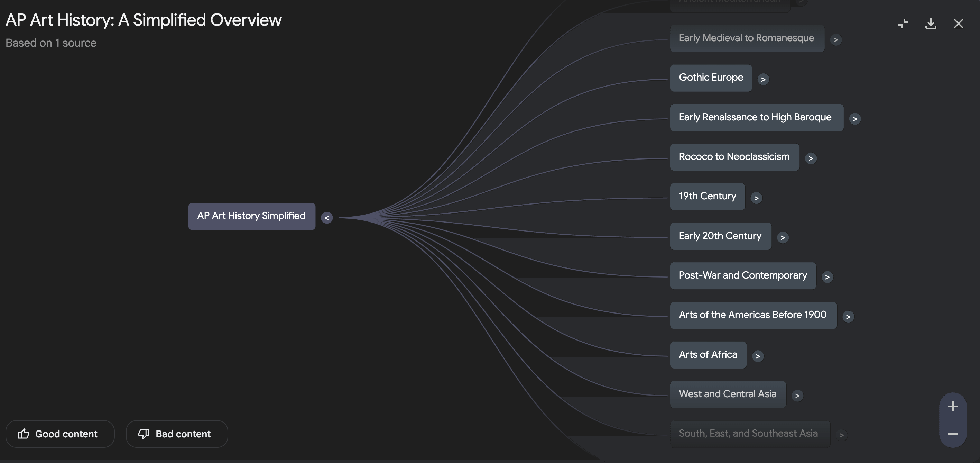Image resolution: width=980 pixels, height=463 pixels.
Task: Expand the Gothic Europe branch arrow
Action: pos(763,79)
